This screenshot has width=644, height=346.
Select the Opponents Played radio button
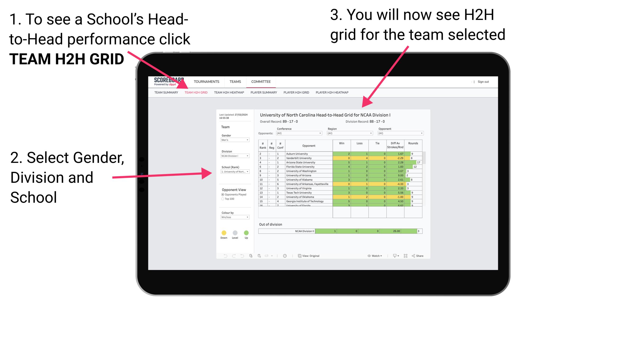click(221, 195)
